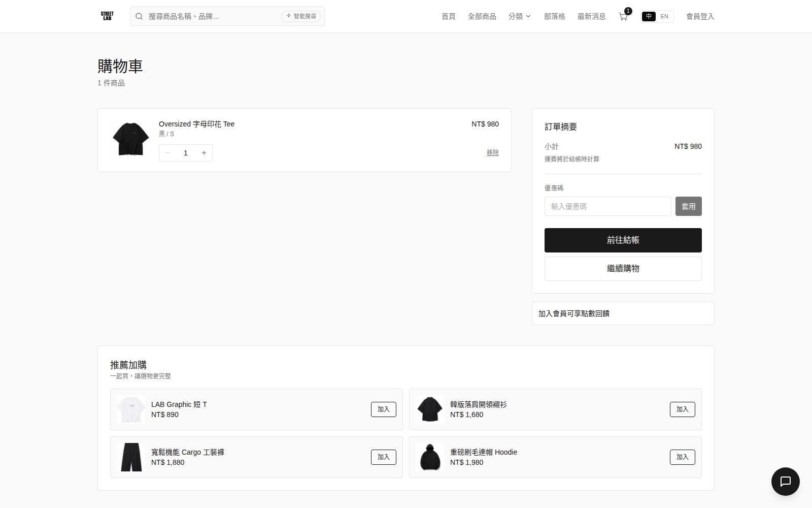Open the live chat bubble icon
Screen dimensions: 812x508
click(x=785, y=481)
